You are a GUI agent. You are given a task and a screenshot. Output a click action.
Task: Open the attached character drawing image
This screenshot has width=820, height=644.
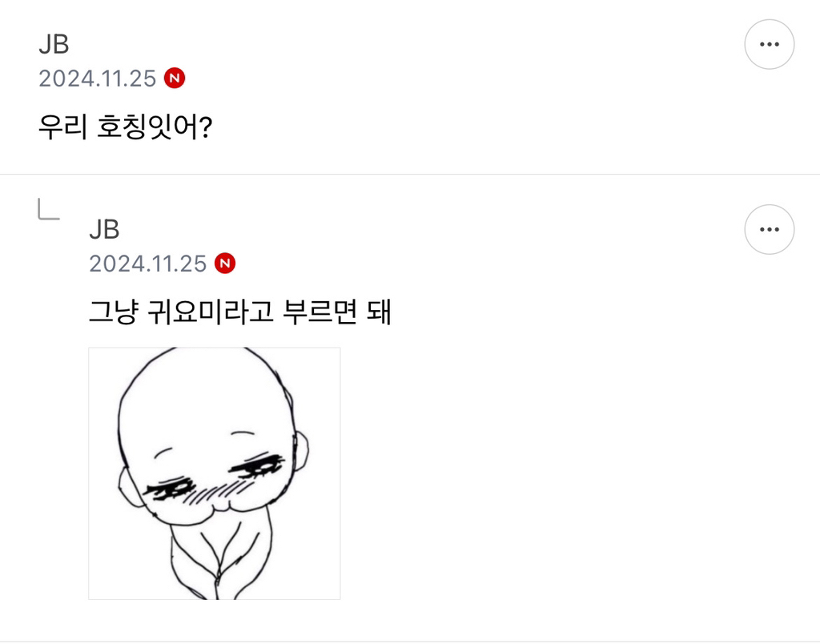coord(215,473)
